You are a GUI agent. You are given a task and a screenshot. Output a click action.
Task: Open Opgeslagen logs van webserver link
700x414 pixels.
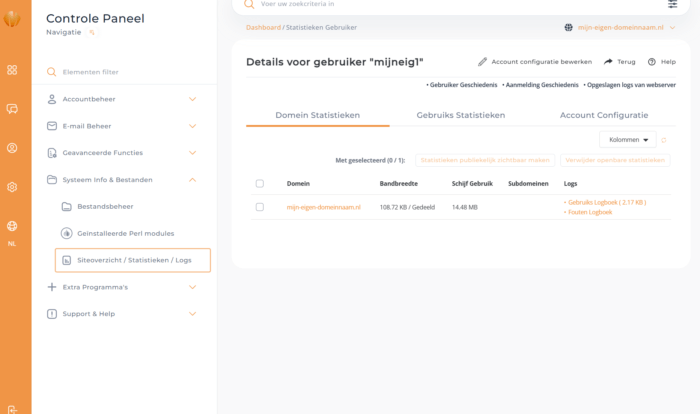(631, 85)
